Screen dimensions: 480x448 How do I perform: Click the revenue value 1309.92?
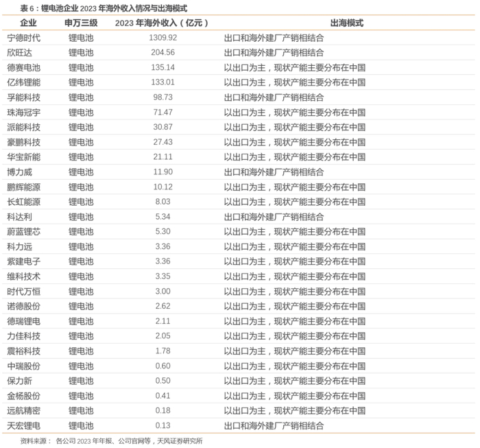point(163,38)
